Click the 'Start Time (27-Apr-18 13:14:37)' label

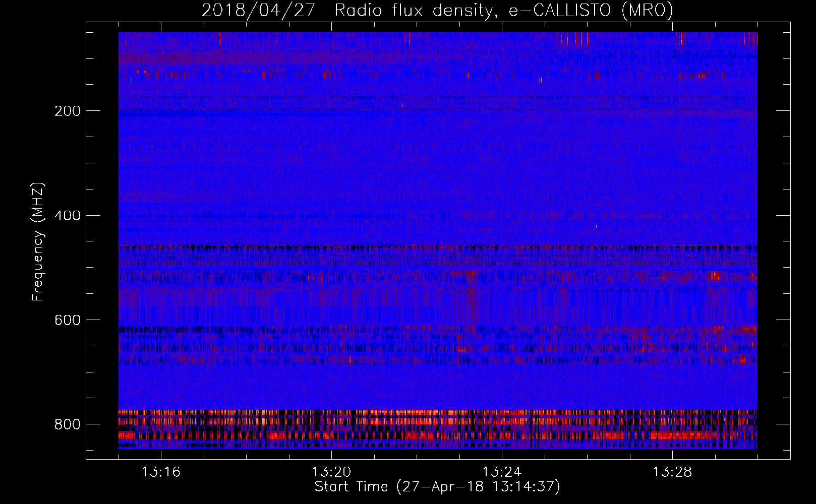tap(437, 487)
